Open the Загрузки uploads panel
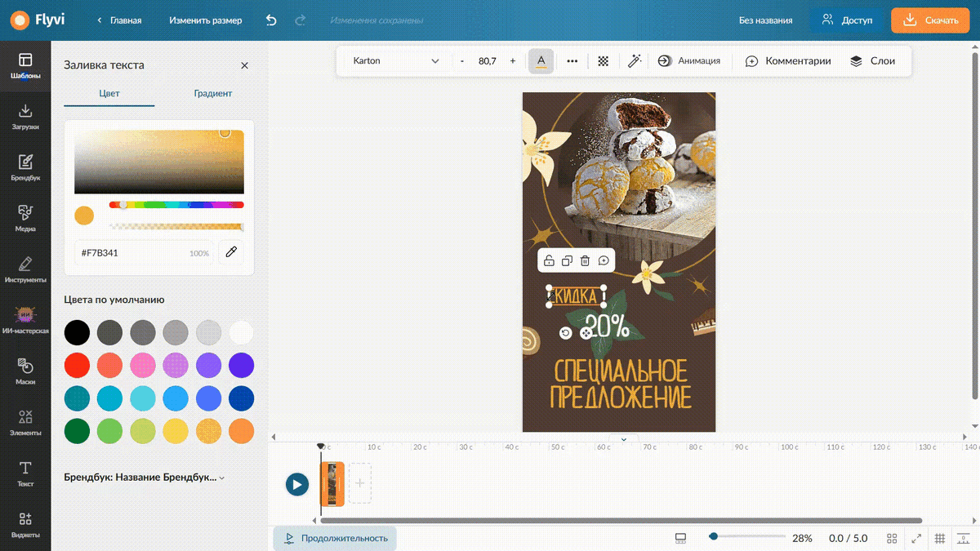This screenshot has width=980, height=551. click(x=25, y=117)
